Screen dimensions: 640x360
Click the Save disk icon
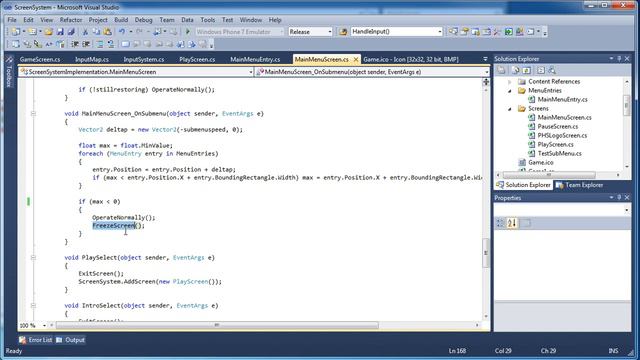point(60,31)
